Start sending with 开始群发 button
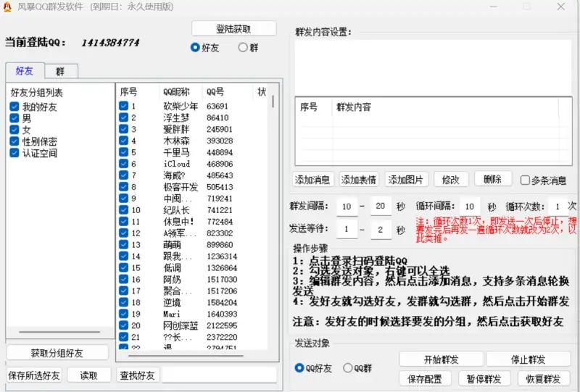This screenshot has height=392, width=580. 441,360
